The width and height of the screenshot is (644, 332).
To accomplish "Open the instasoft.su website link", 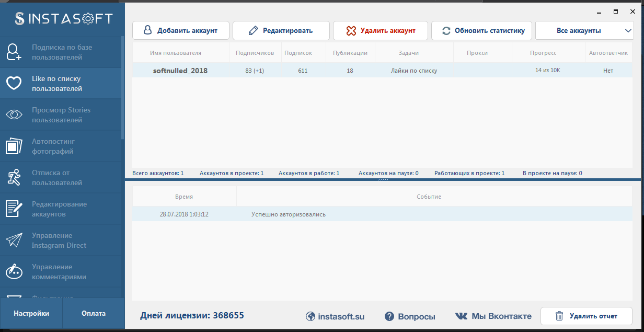I will (335, 316).
